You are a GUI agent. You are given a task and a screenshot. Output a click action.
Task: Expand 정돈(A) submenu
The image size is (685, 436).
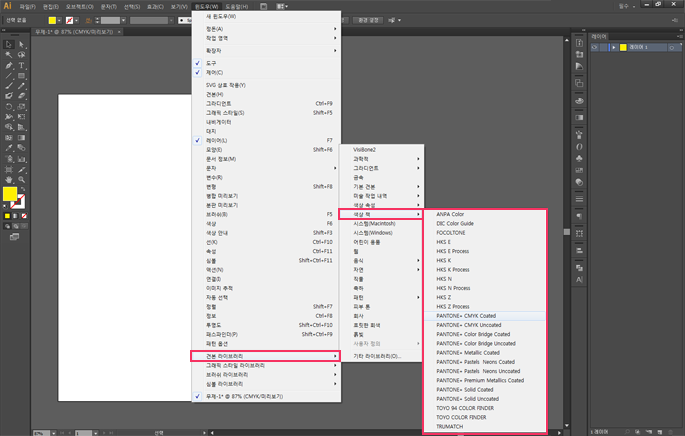(266, 29)
